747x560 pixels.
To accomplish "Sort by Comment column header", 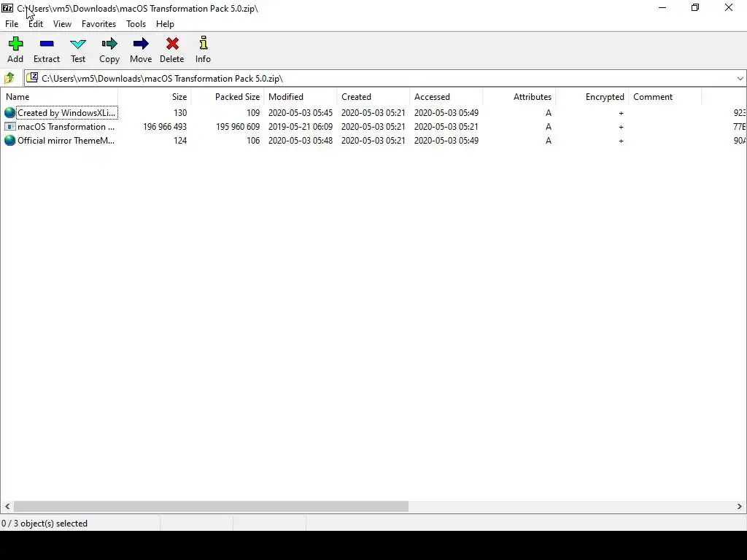I will tap(665, 97).
